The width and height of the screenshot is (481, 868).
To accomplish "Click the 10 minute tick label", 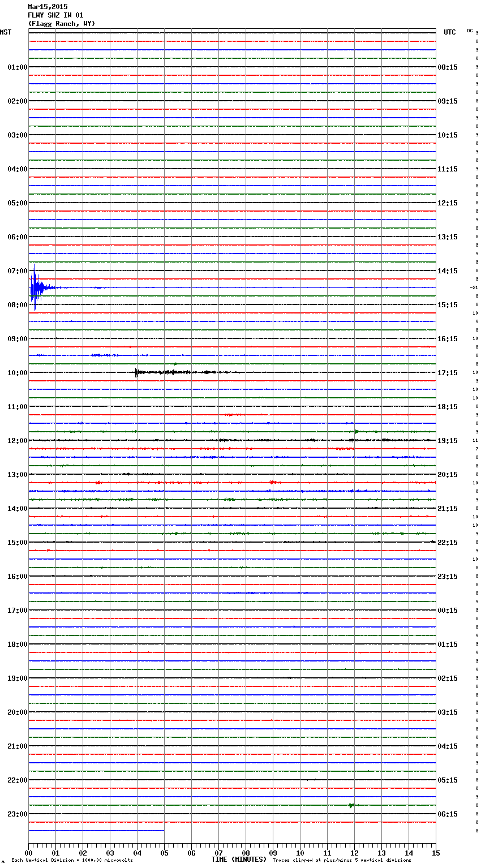I will click(x=300, y=853).
